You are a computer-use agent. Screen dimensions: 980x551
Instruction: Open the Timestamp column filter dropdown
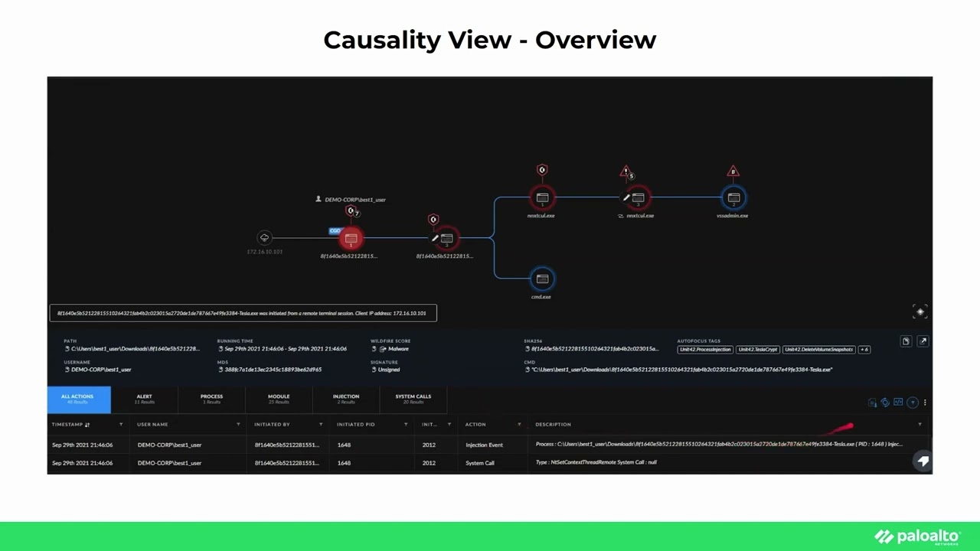[x=120, y=425]
